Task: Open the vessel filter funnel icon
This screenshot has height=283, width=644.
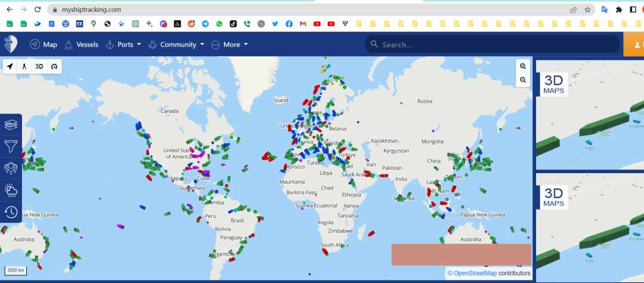Action: click(11, 146)
